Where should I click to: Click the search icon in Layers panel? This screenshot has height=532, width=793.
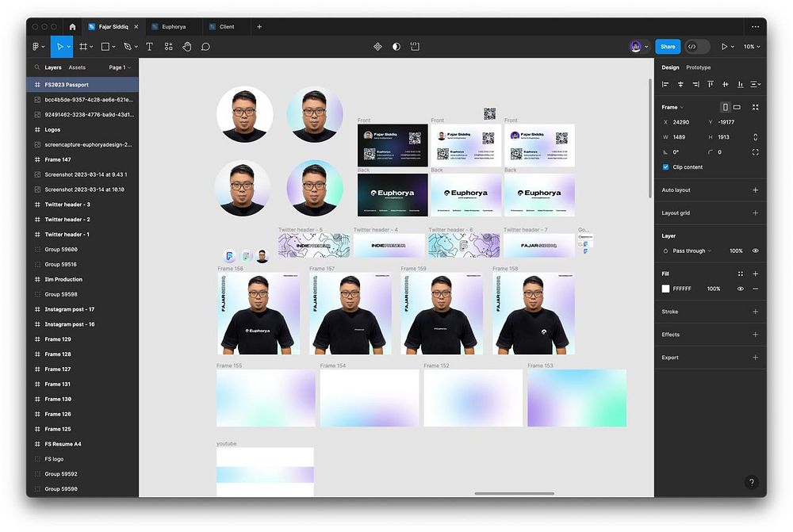click(x=37, y=67)
